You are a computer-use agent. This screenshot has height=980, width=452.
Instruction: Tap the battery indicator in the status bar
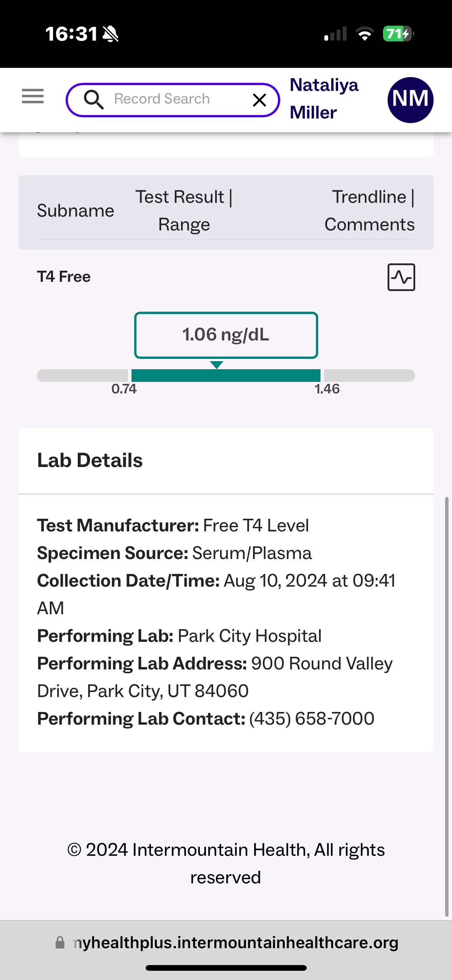point(398,34)
